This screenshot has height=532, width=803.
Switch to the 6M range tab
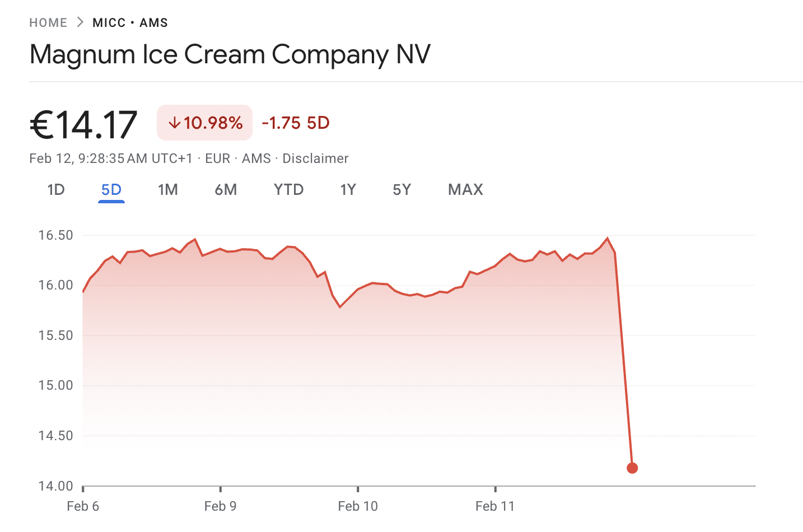click(226, 190)
